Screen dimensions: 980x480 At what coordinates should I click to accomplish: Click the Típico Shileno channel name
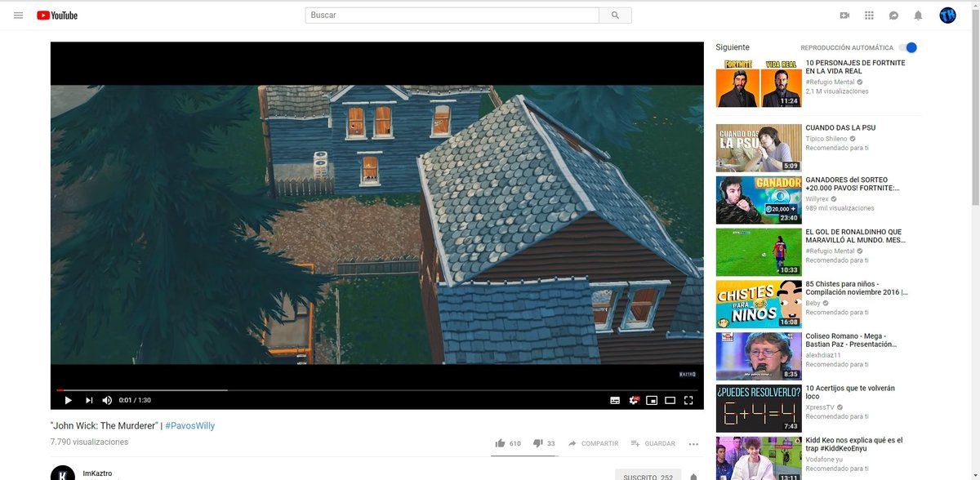(826, 139)
